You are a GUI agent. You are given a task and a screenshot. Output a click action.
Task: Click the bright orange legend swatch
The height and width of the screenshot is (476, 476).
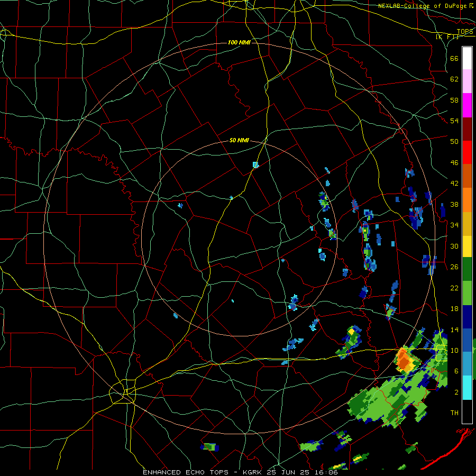[x=467, y=200]
